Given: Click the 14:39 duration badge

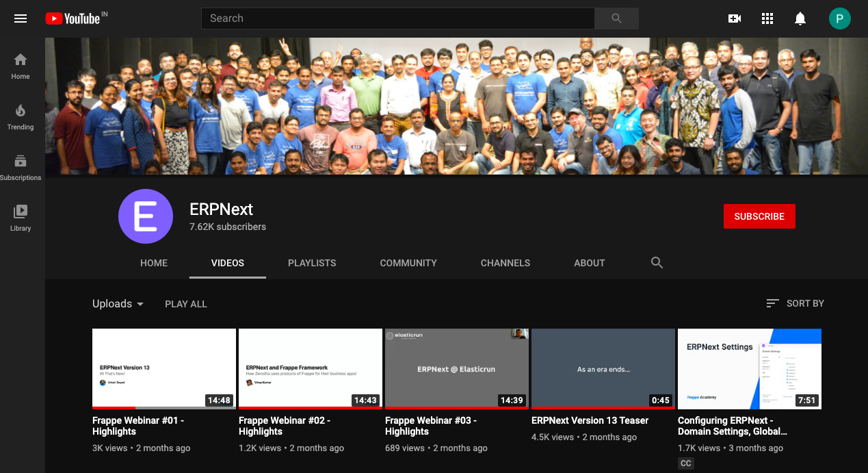Looking at the screenshot, I should [x=512, y=400].
